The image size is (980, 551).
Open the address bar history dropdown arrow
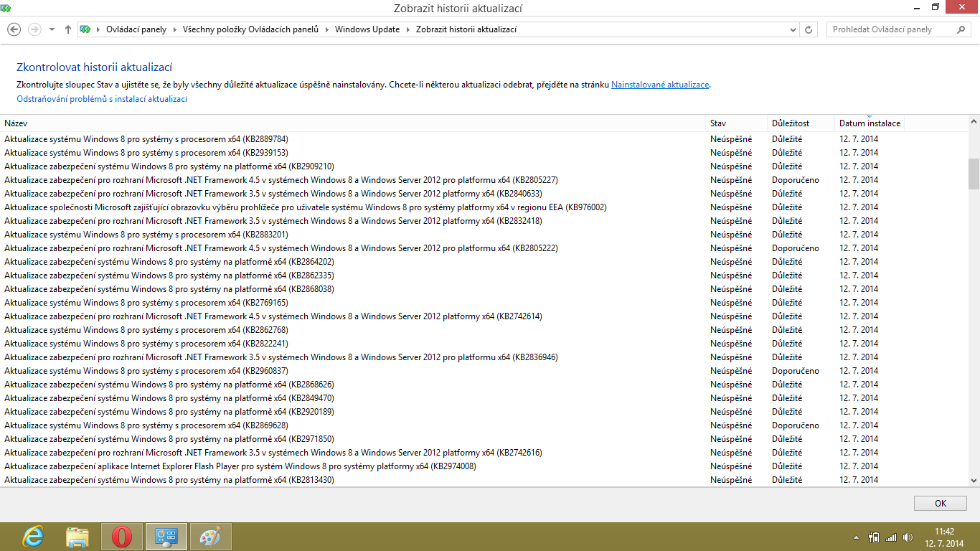point(793,30)
